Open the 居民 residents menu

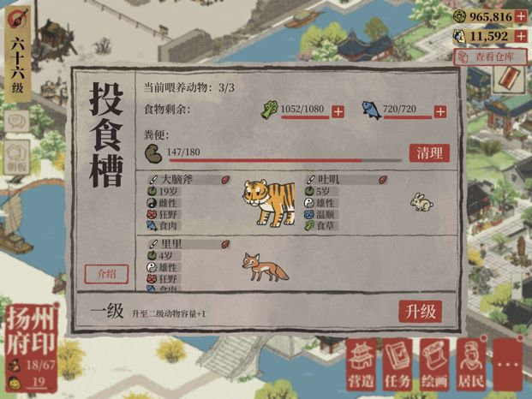[x=471, y=365]
